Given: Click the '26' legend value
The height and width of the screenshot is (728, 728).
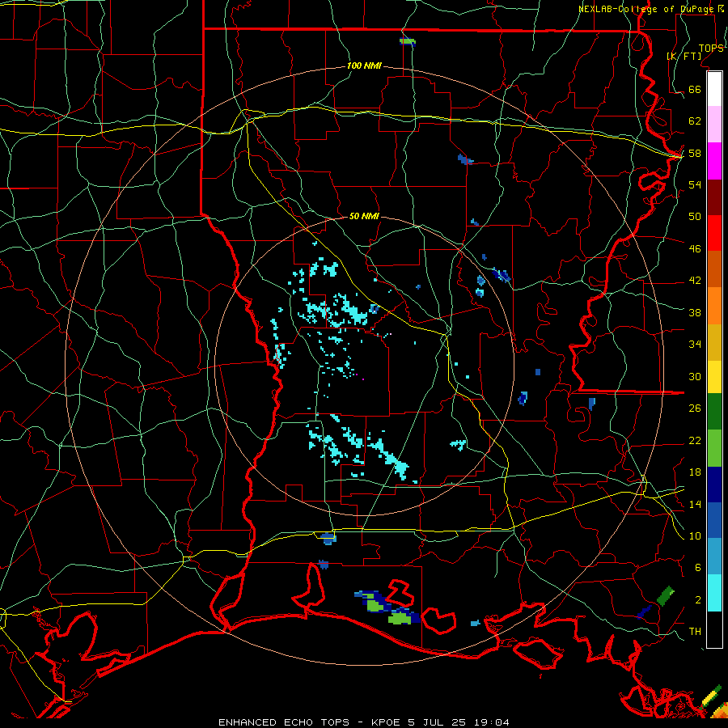Looking at the screenshot, I should coord(695,408).
